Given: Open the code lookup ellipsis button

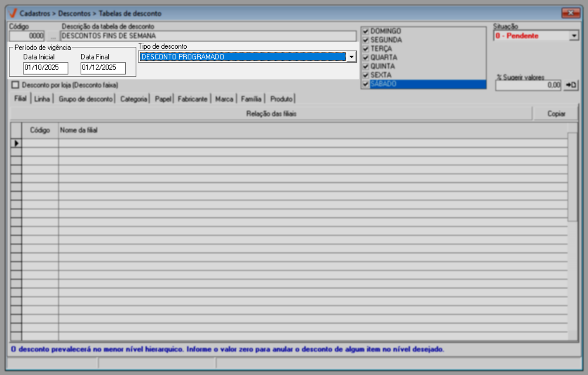Looking at the screenshot, I should point(52,36).
